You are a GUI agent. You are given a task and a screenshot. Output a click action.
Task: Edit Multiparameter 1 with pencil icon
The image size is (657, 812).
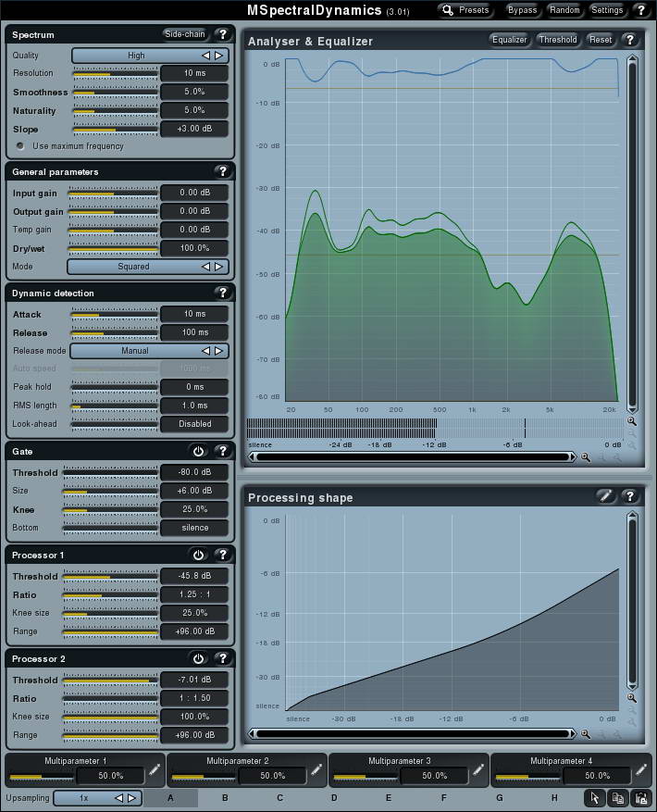click(155, 770)
